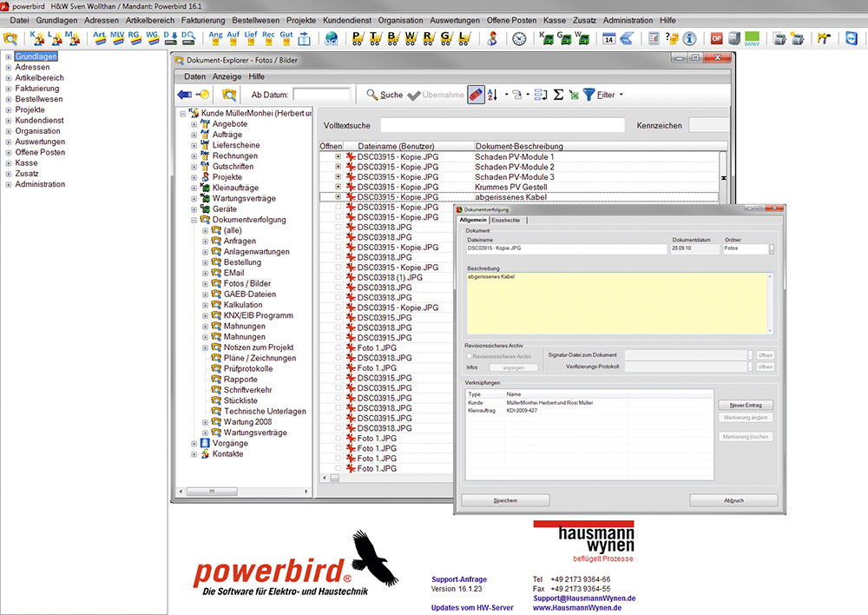
Task: Click the worker figure toolbar icon
Action: (492, 38)
